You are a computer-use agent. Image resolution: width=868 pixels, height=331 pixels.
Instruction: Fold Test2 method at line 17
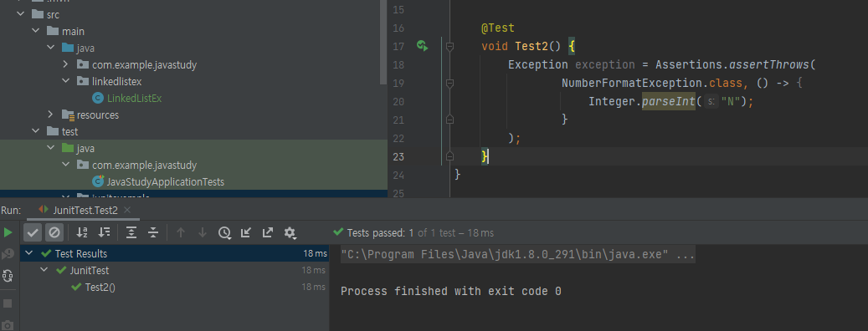[449, 47]
